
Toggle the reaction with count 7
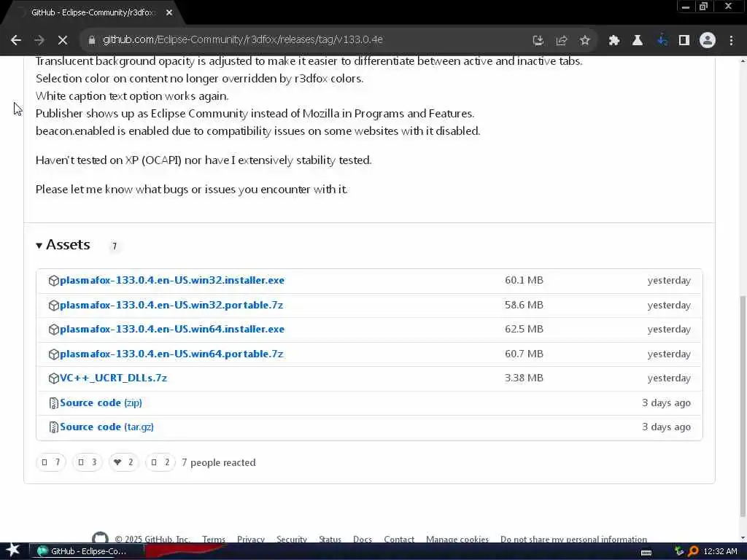click(x=51, y=462)
